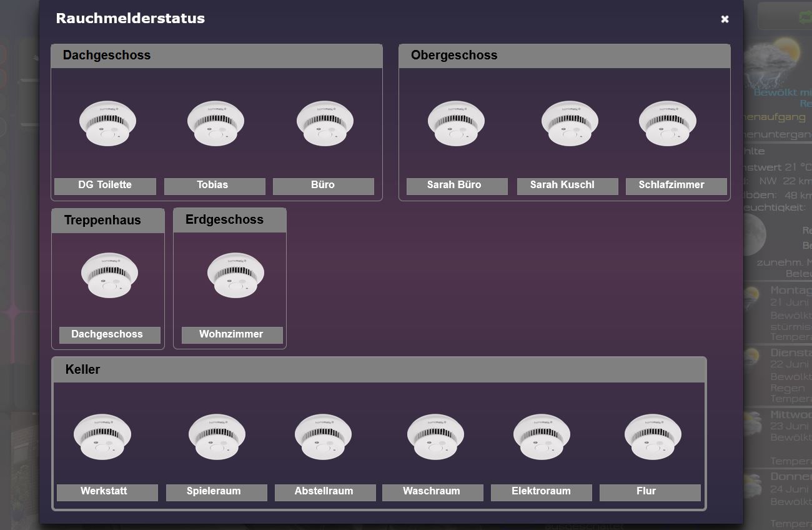This screenshot has width=812, height=530.
Task: Click the Sarah Büro label button
Action: coord(457,186)
